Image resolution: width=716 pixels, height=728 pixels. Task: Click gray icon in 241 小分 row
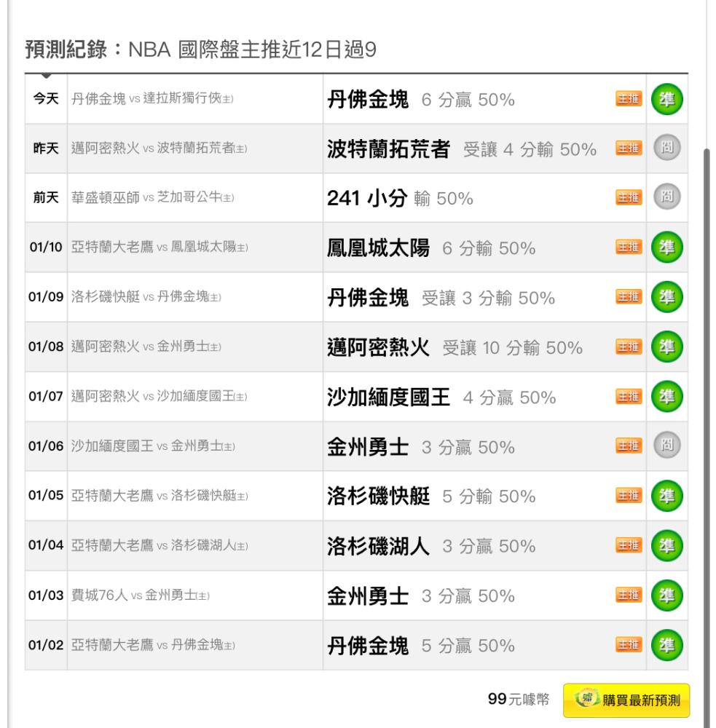(666, 198)
